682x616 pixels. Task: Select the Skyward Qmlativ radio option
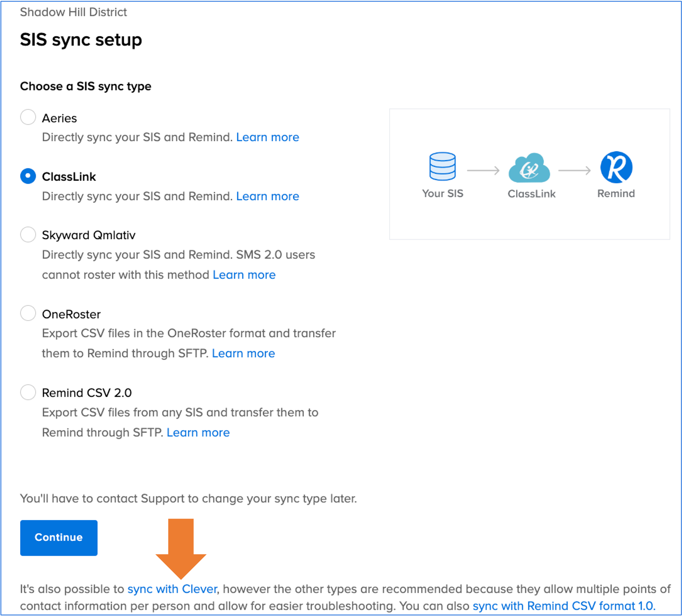28,235
